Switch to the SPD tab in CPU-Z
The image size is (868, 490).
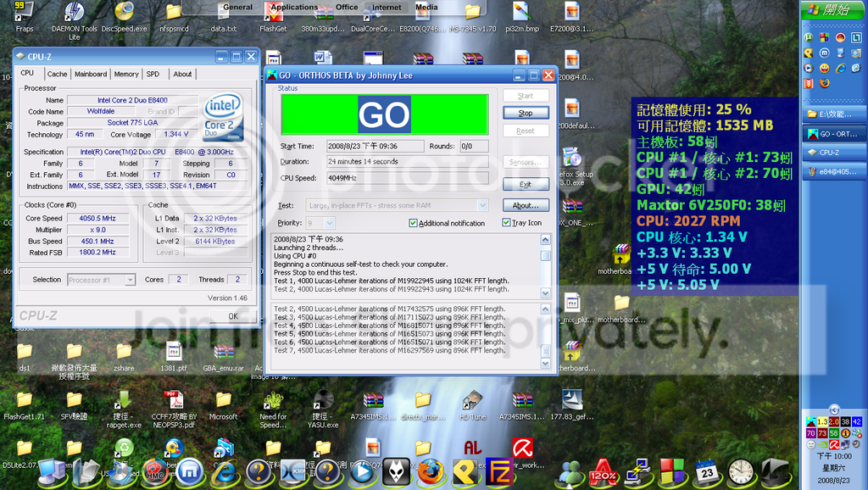[x=154, y=74]
